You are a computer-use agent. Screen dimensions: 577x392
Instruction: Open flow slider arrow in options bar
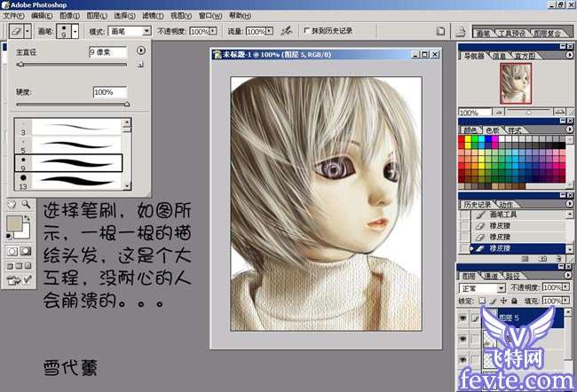point(270,31)
